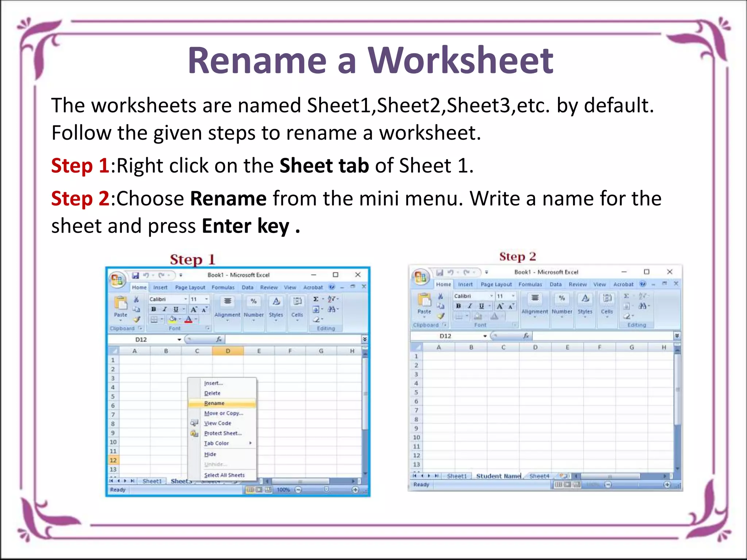Image resolution: width=747 pixels, height=560 pixels.
Task: Open Formulas tab in Step 2 ribbon
Action: point(530,284)
